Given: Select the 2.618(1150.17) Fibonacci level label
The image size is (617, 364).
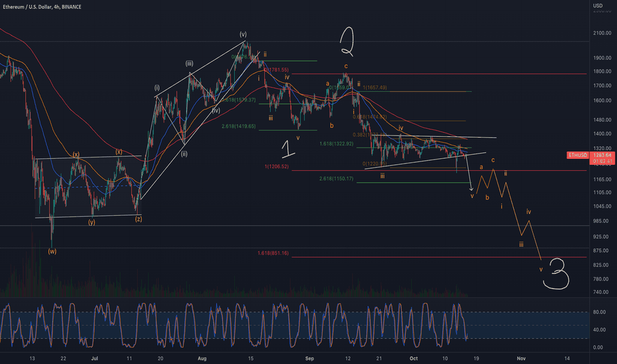Looking at the screenshot, I should point(336,179).
